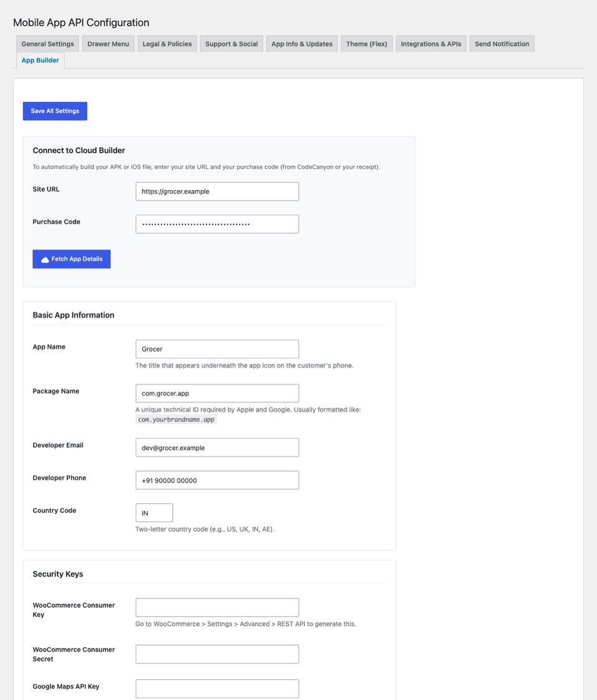The width and height of the screenshot is (597, 700).
Task: Click the Google Maps API Key label
Action: click(x=66, y=686)
